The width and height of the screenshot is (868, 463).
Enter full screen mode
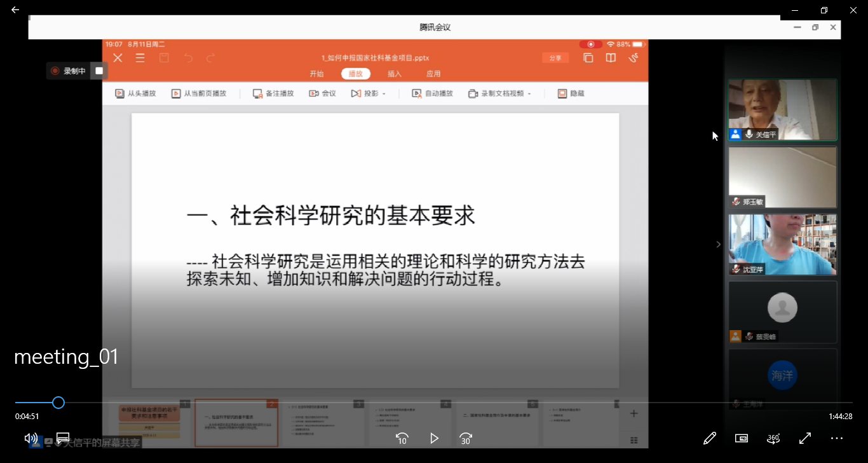tap(805, 438)
